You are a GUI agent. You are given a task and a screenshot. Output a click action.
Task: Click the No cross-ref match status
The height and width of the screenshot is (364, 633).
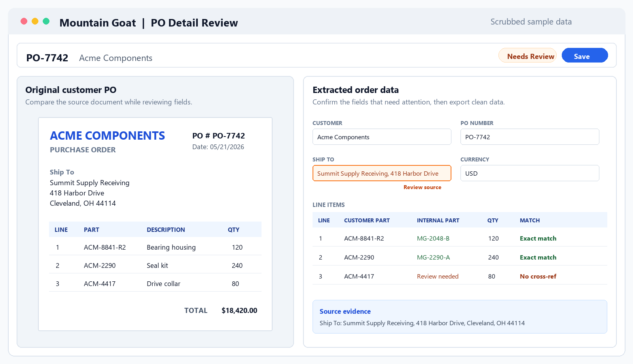pyautogui.click(x=538, y=277)
